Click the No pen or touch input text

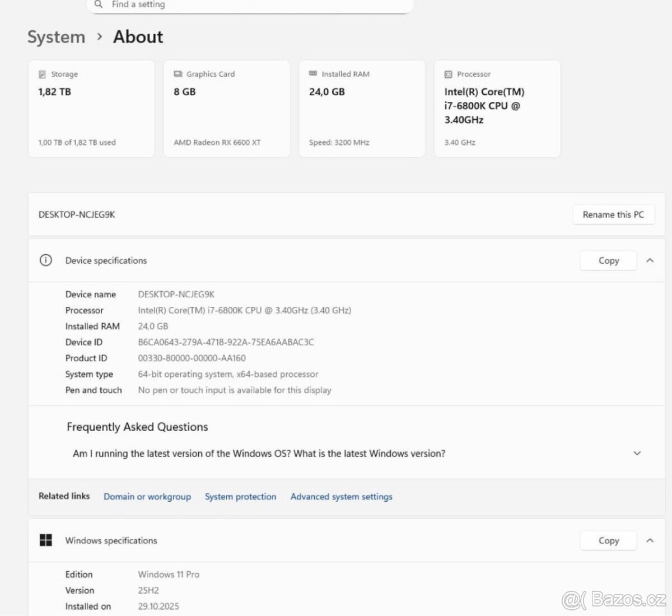point(235,390)
